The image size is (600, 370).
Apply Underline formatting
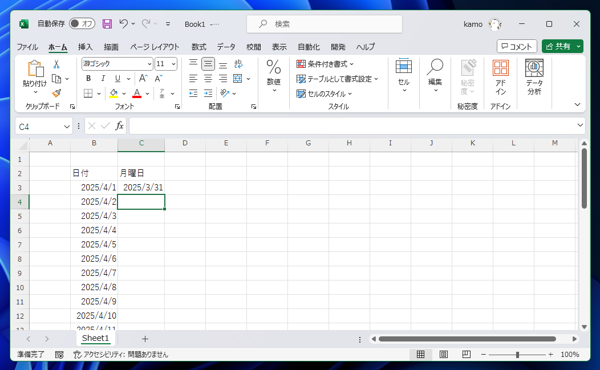[117, 78]
